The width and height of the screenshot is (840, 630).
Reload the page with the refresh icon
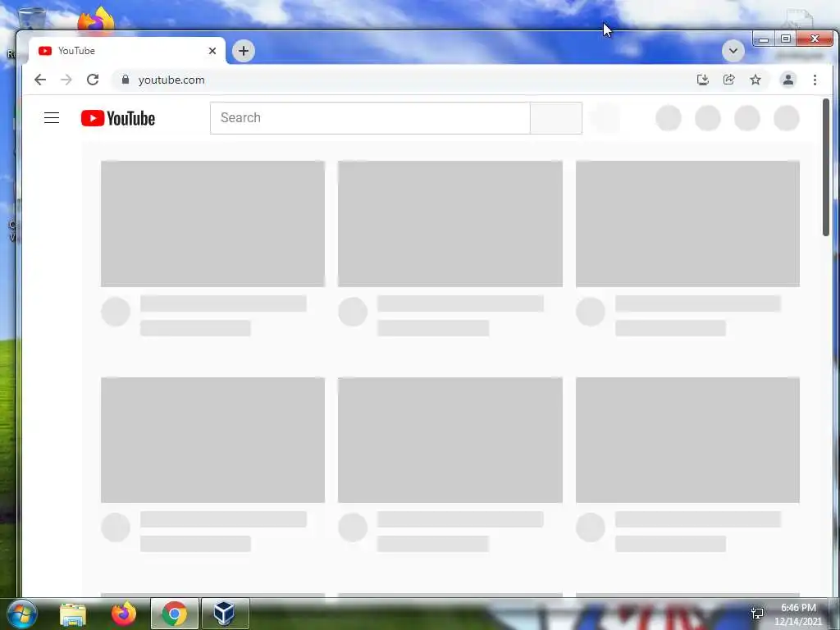coord(93,80)
